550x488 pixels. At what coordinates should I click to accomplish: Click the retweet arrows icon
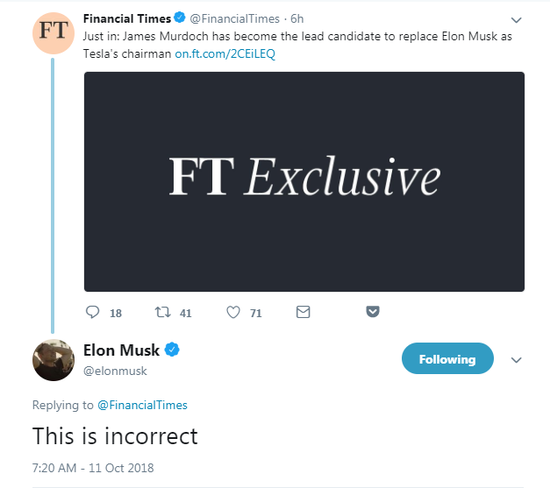pos(163,312)
